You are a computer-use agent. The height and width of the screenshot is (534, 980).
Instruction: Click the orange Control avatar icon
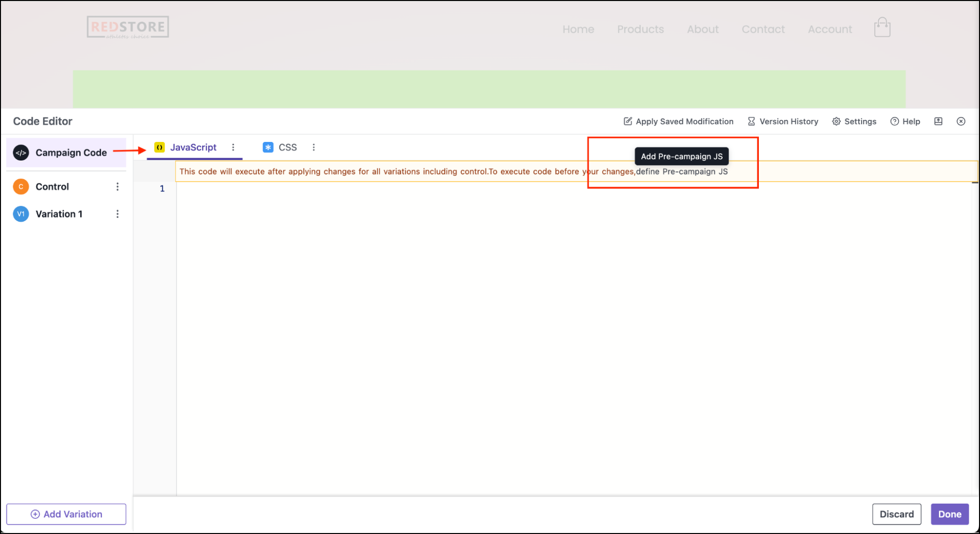click(x=21, y=186)
